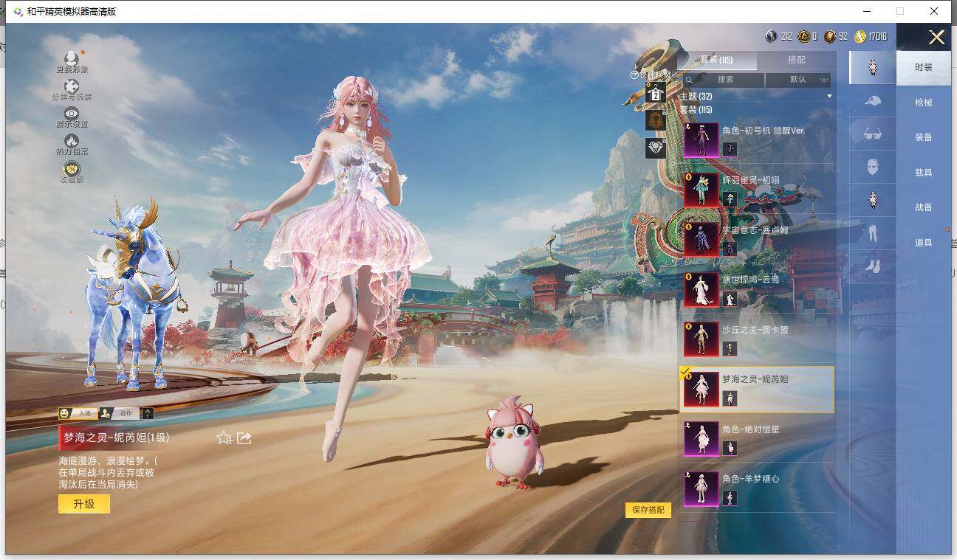The height and width of the screenshot is (560, 957).
Task: Open the 收藏家 collector badge icon
Action: [72, 169]
